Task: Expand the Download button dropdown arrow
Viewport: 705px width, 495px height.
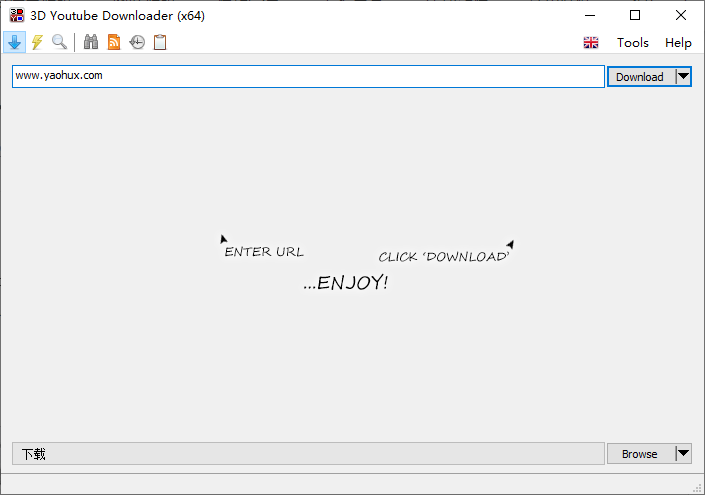Action: point(683,77)
